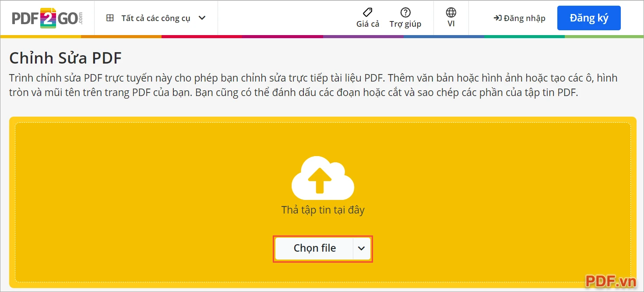Screen dimensions: 644x292
Task: Click the Chỉnh Sửa PDF heading
Action: 65,58
